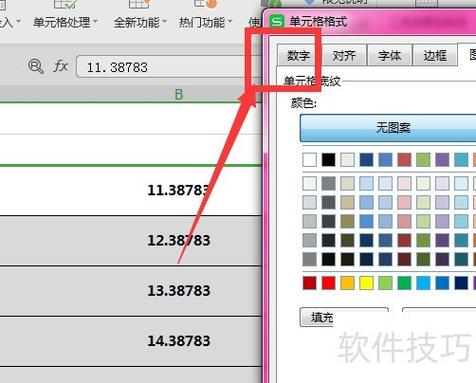Select the cell containing 13.38783

coord(131,291)
